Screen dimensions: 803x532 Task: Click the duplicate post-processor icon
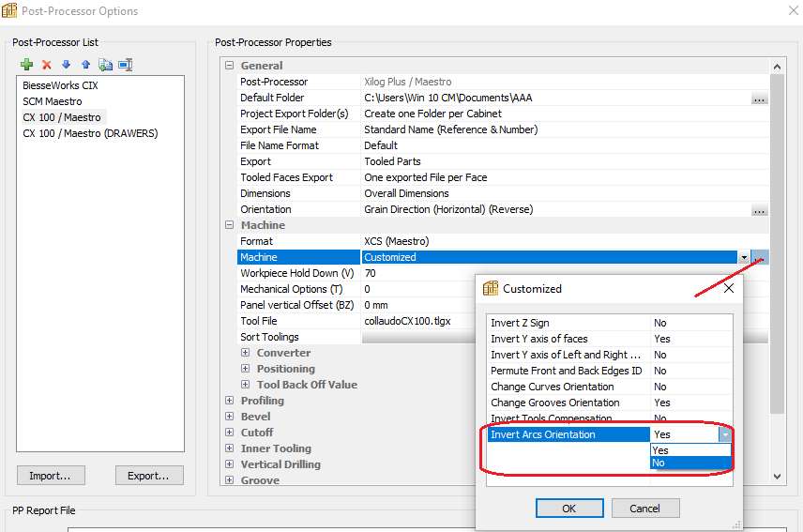[x=105, y=65]
